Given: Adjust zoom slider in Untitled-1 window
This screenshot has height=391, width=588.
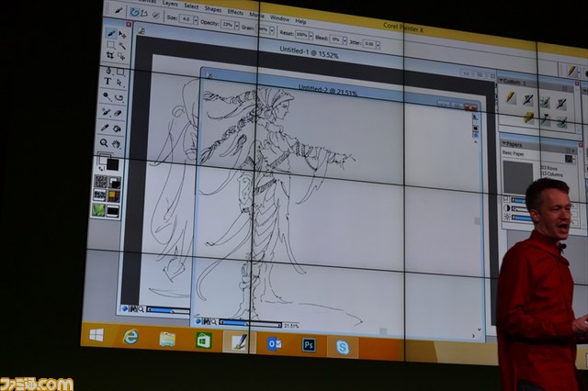Looking at the screenshot, I should (169, 310).
